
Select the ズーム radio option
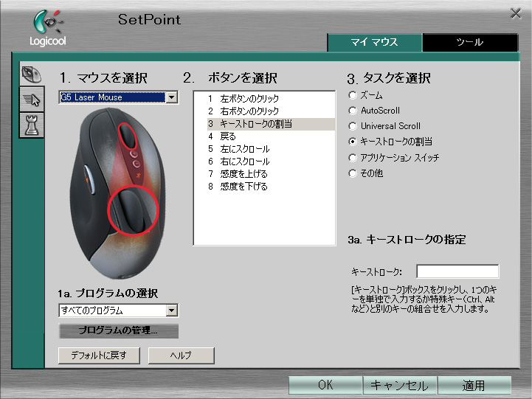pyautogui.click(x=353, y=95)
